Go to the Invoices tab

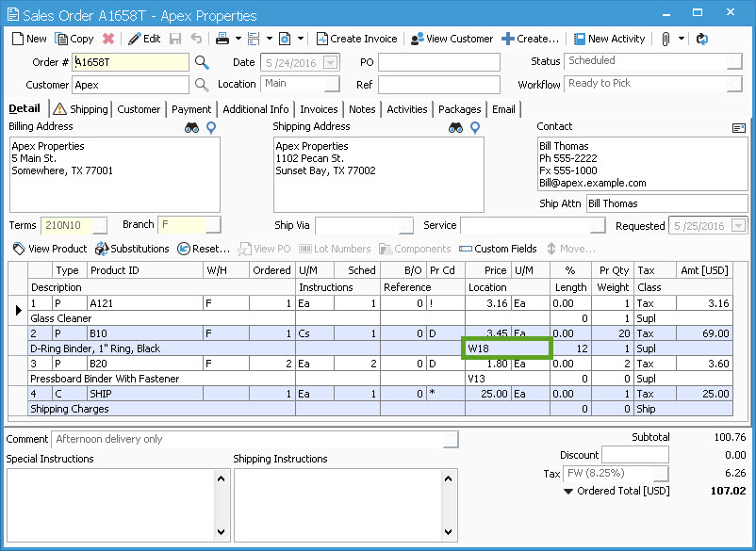click(319, 109)
